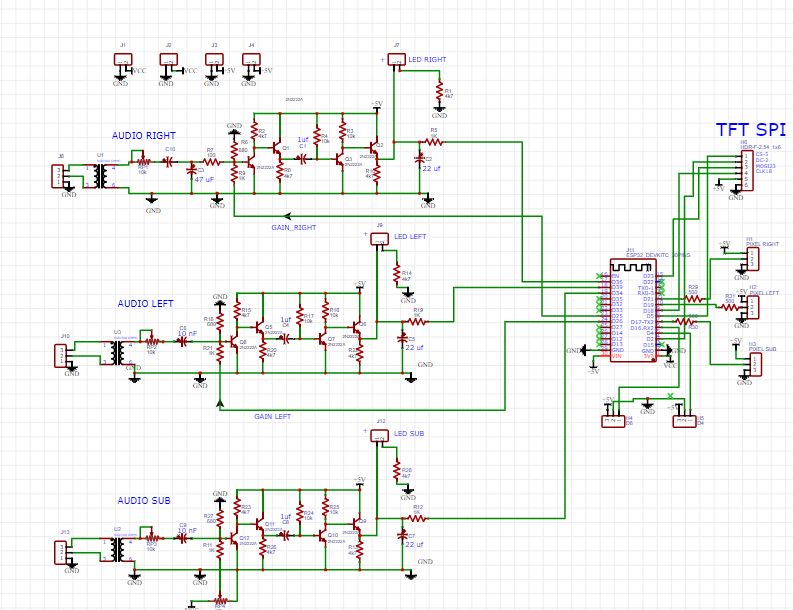Click the J1 VCC power connector
The width and height of the screenshot is (793, 610).
(123, 61)
